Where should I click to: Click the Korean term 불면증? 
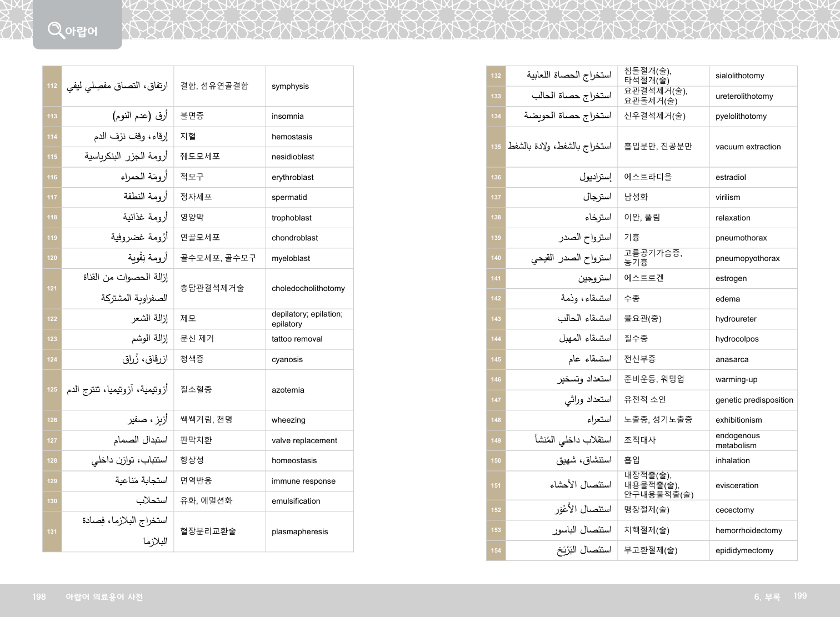tap(192, 116)
